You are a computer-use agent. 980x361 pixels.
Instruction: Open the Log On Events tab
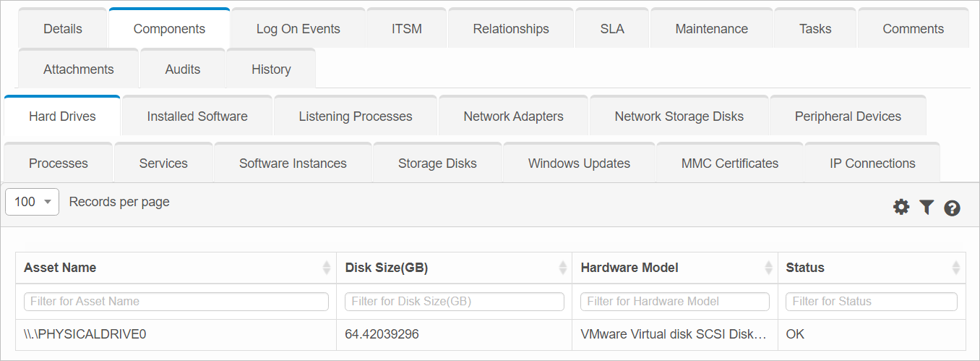298,29
